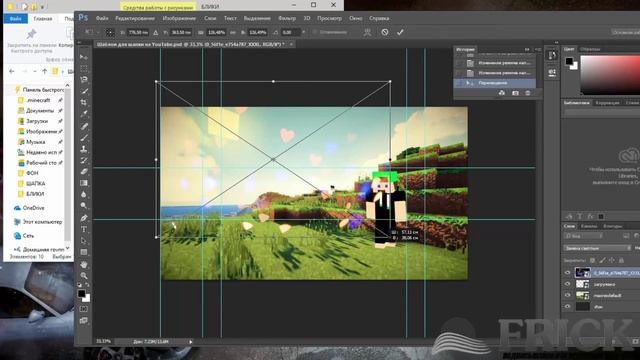This screenshot has width=640, height=360.
Task: Select the Hand tool
Action: pyautogui.click(x=84, y=264)
